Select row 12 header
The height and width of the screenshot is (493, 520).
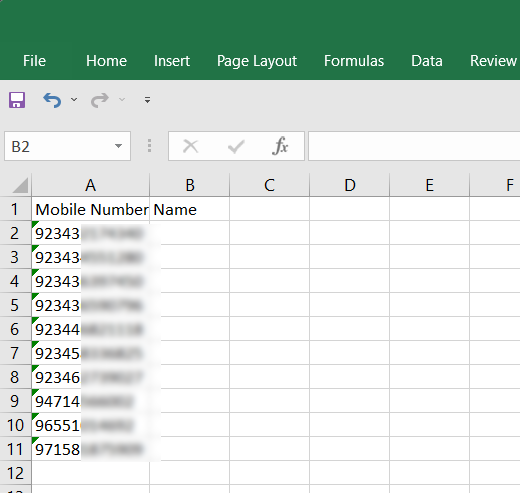coord(15,473)
